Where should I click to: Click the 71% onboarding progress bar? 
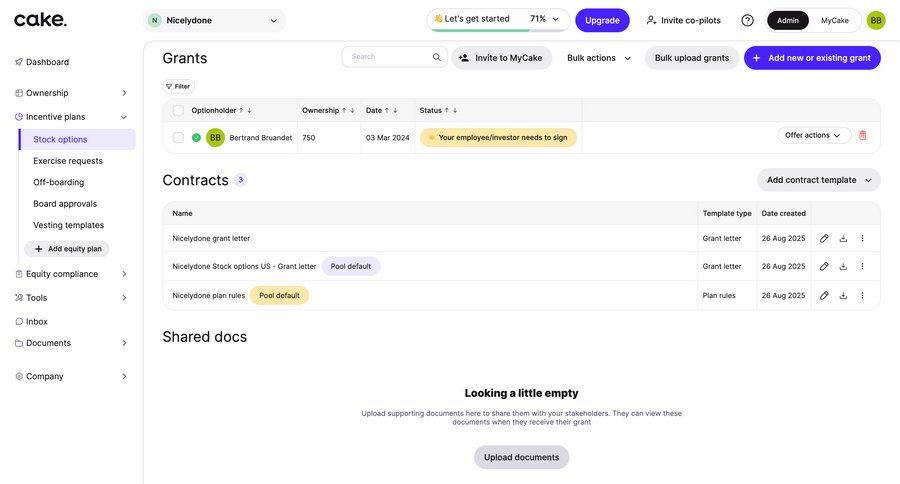pos(498,30)
